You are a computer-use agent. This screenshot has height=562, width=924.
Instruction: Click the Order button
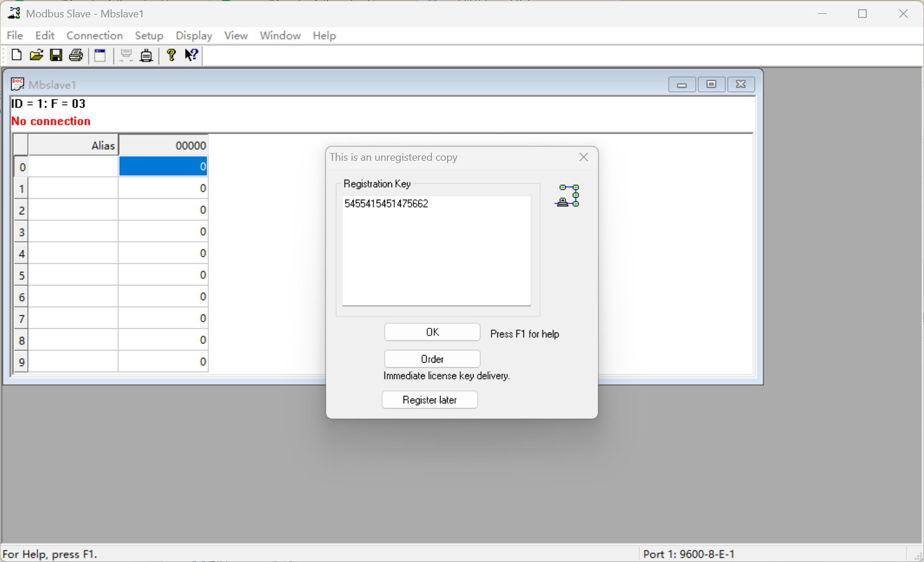pos(432,359)
